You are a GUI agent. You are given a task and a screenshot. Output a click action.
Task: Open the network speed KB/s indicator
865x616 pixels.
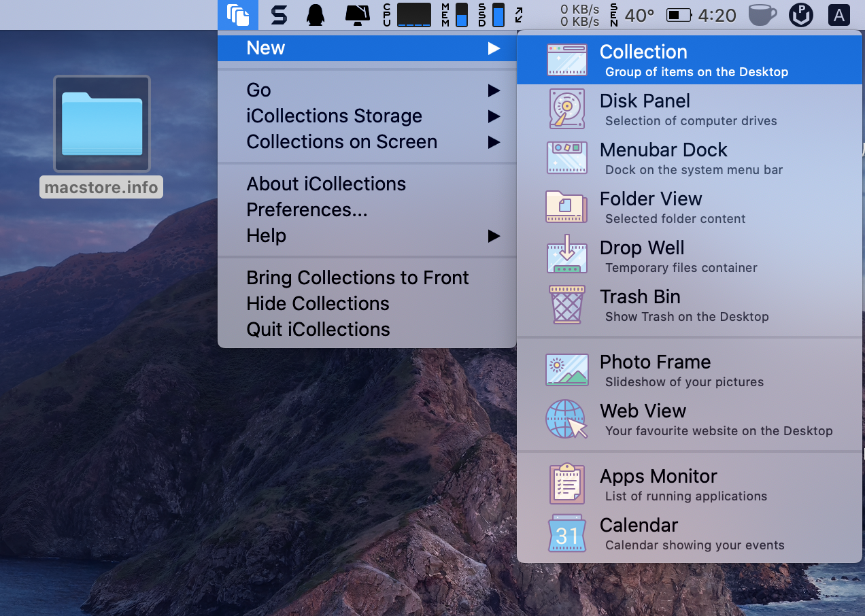click(579, 15)
